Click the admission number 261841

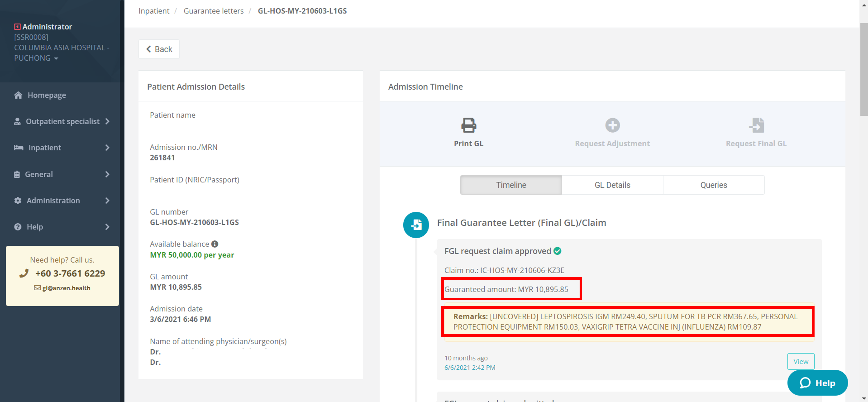click(162, 158)
